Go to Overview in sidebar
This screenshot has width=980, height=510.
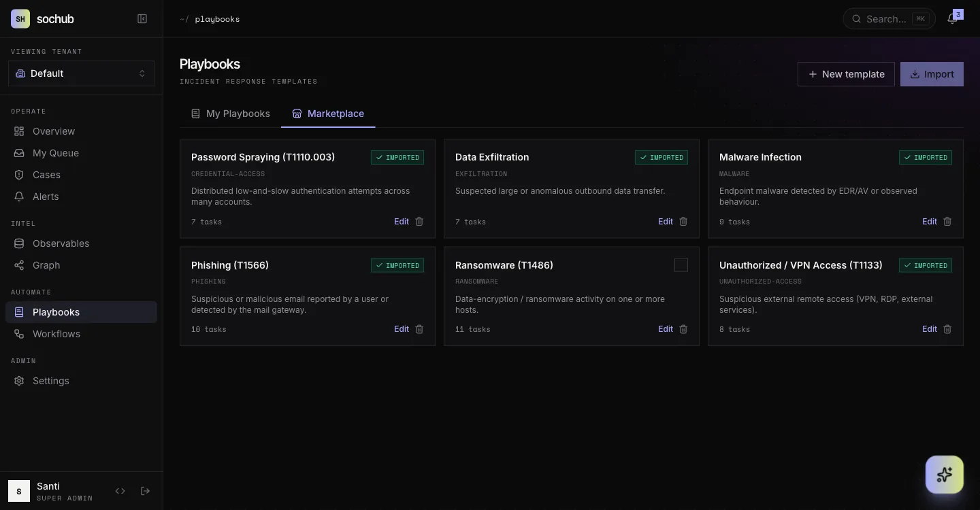[81, 131]
